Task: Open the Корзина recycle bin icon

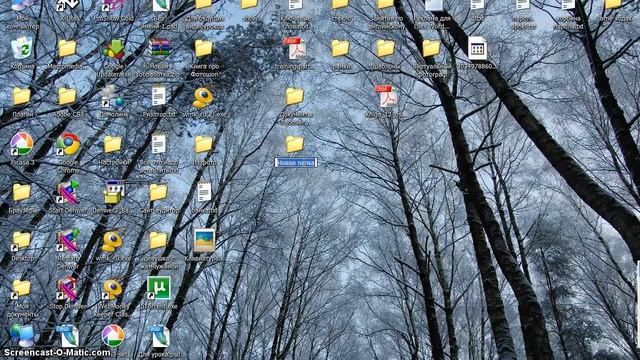Action: [x=22, y=48]
